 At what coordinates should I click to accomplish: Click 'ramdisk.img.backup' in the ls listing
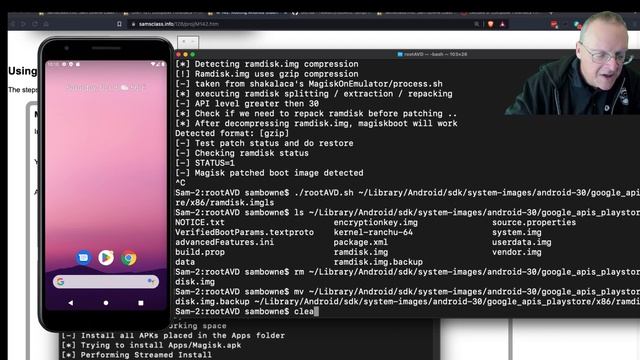tap(378, 262)
